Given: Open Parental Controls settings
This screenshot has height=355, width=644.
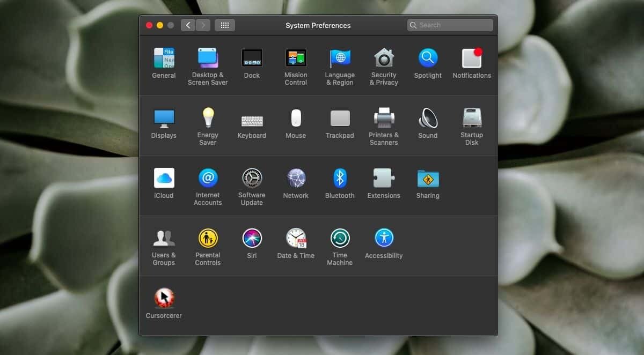Looking at the screenshot, I should [208, 238].
